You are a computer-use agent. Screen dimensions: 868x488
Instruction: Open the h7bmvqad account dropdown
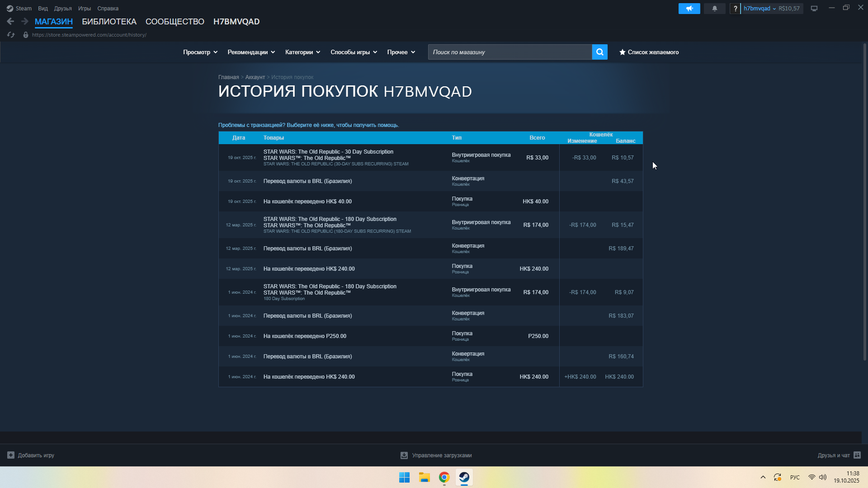pos(759,9)
